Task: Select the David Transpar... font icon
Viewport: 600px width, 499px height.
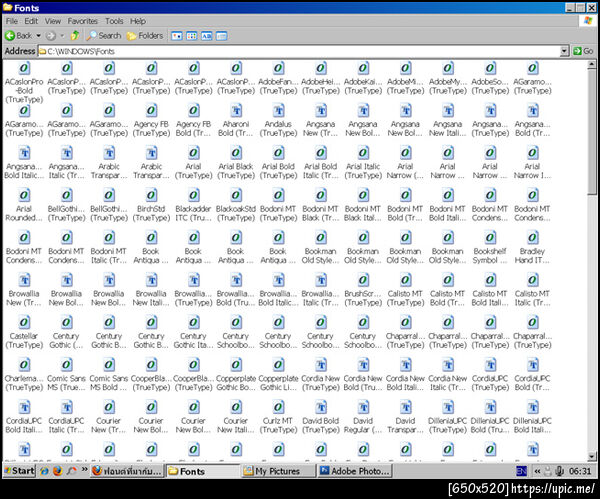Action: coord(406,408)
